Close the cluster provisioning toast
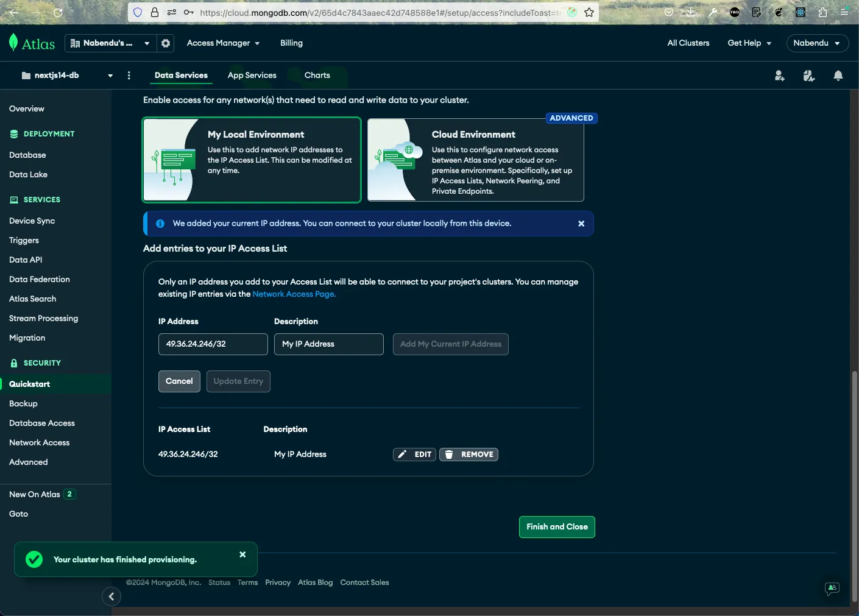Viewport: 859px width, 616px height. 242,554
